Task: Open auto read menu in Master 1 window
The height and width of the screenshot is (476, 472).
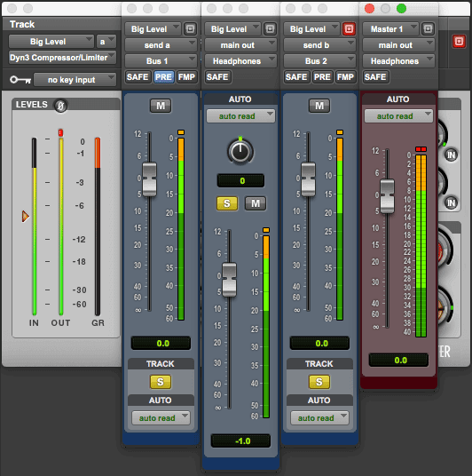Action: pos(398,116)
